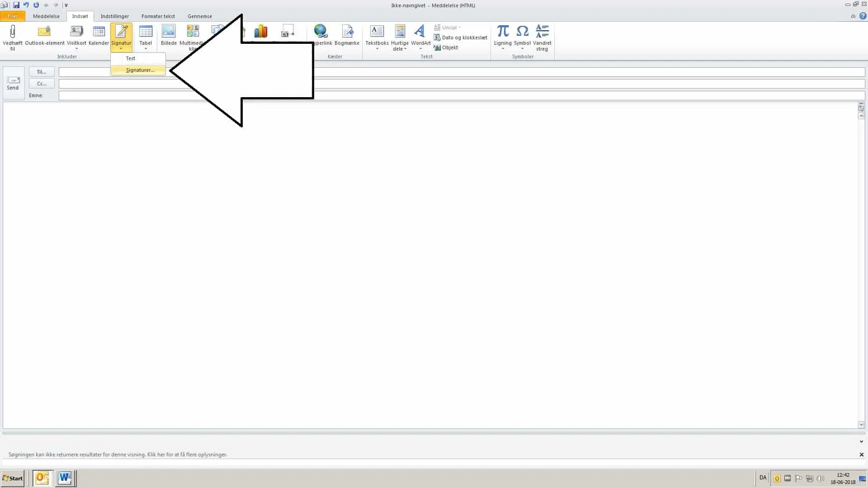
Task: Choose Signaturer... from the dropdown menu
Action: pyautogui.click(x=140, y=70)
